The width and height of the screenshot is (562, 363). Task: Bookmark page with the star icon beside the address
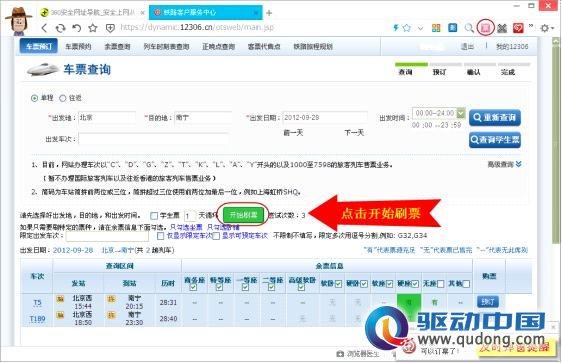point(93,28)
